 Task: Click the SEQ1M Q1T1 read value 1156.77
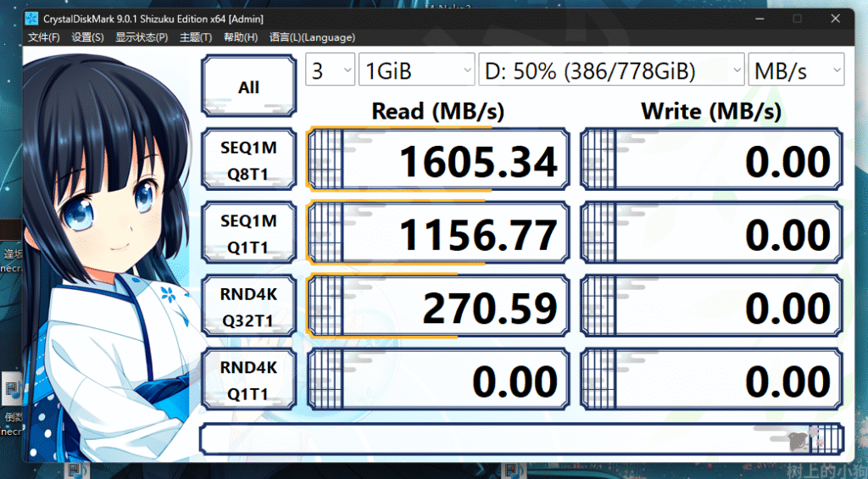click(x=438, y=232)
